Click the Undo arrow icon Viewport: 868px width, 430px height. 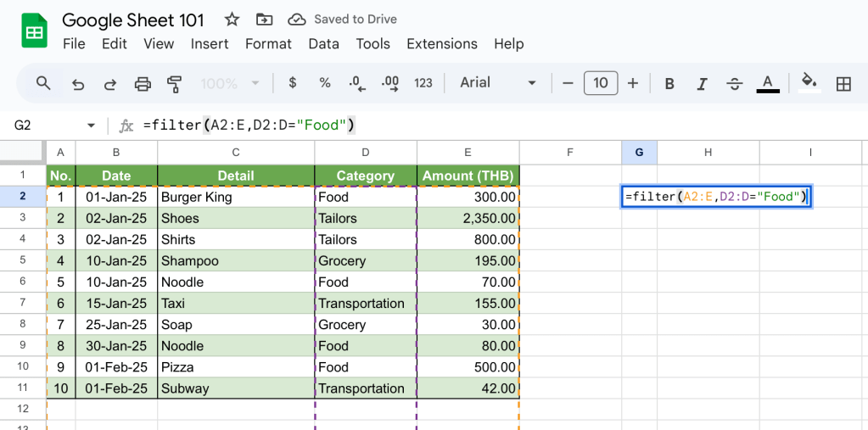click(78, 83)
